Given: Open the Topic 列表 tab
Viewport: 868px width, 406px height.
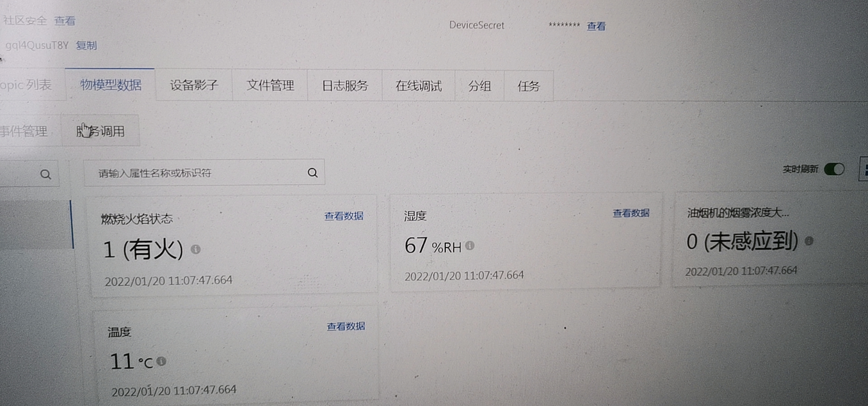Looking at the screenshot, I should point(26,85).
